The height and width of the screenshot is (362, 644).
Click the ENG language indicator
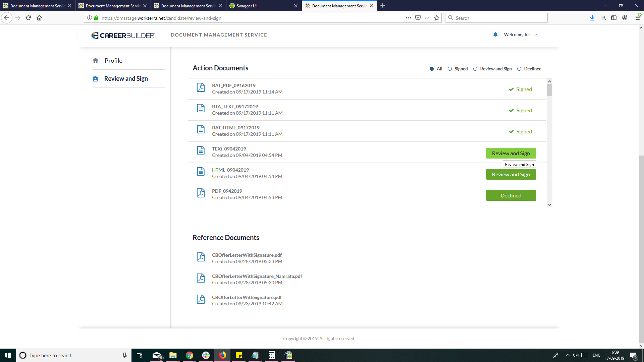click(596, 355)
